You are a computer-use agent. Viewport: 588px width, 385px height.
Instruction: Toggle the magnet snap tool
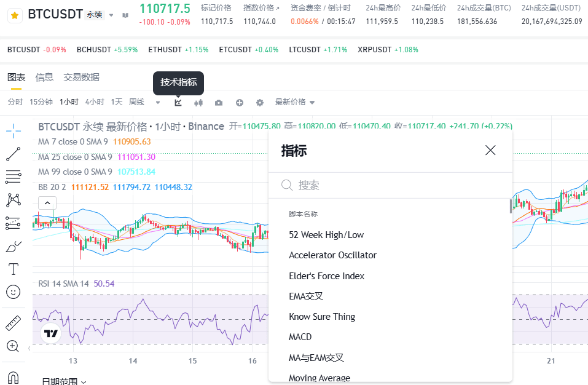14,377
